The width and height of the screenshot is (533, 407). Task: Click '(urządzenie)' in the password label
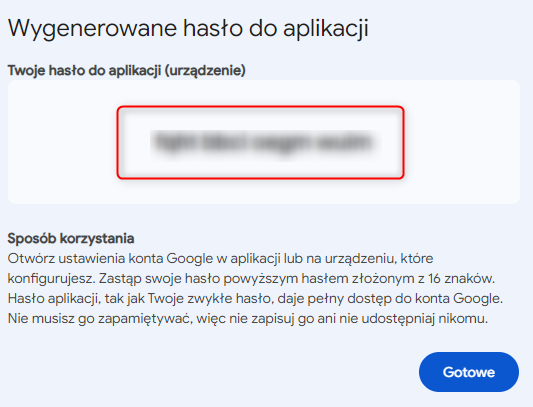[205, 70]
